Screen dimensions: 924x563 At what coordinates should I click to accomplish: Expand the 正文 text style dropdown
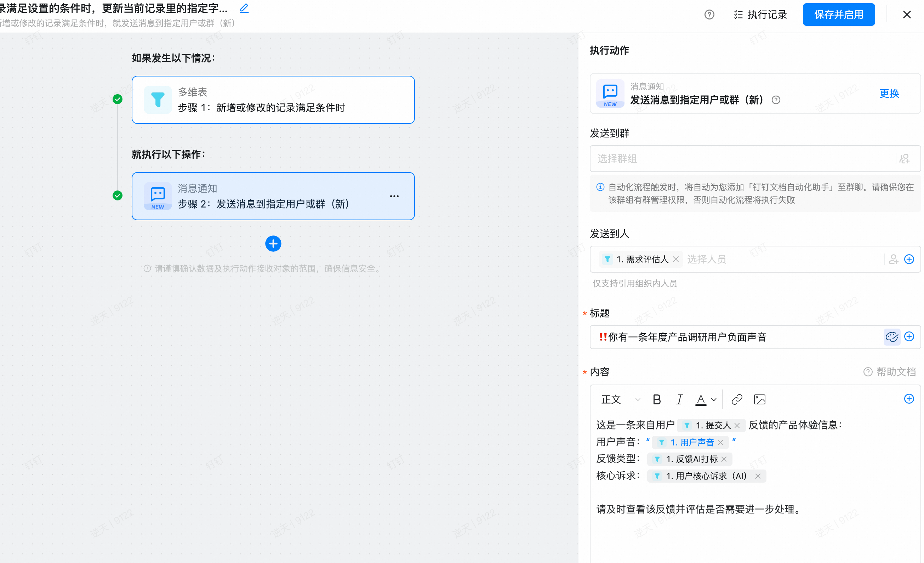pyautogui.click(x=620, y=399)
